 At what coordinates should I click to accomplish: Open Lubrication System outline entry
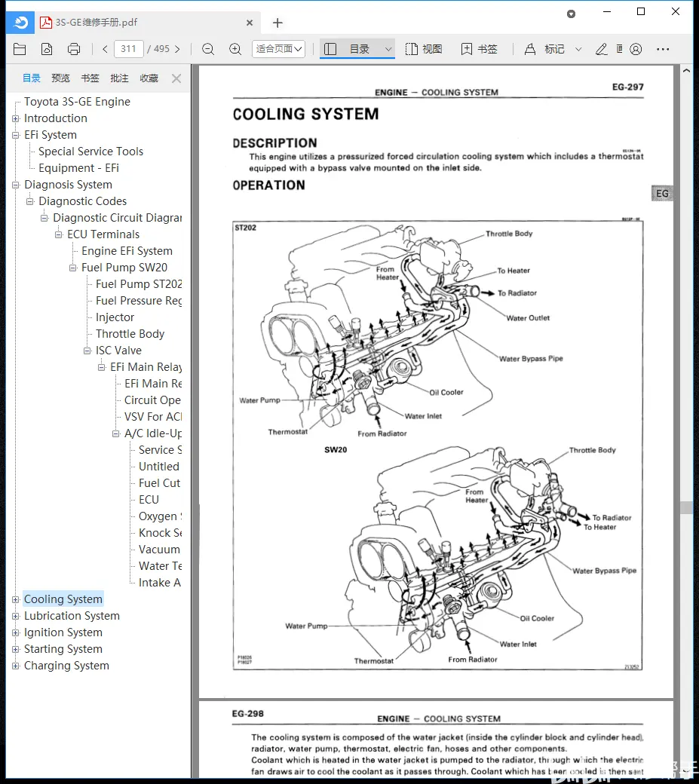tap(72, 615)
